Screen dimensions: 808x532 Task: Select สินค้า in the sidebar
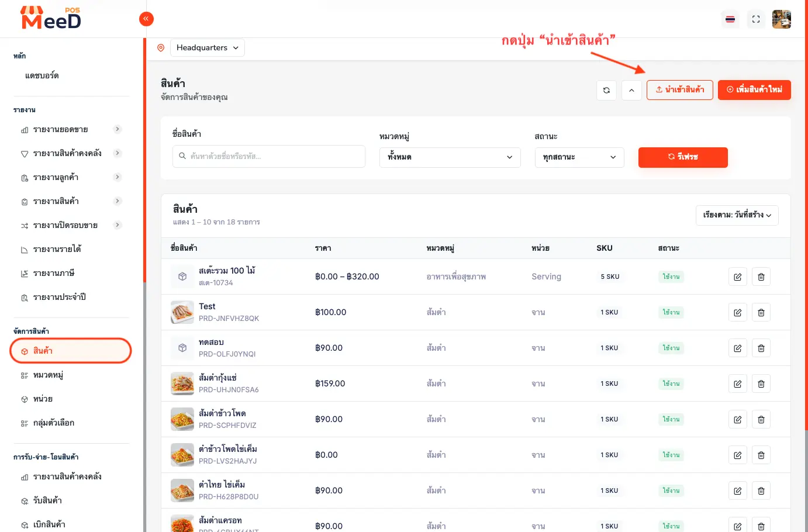pos(71,351)
